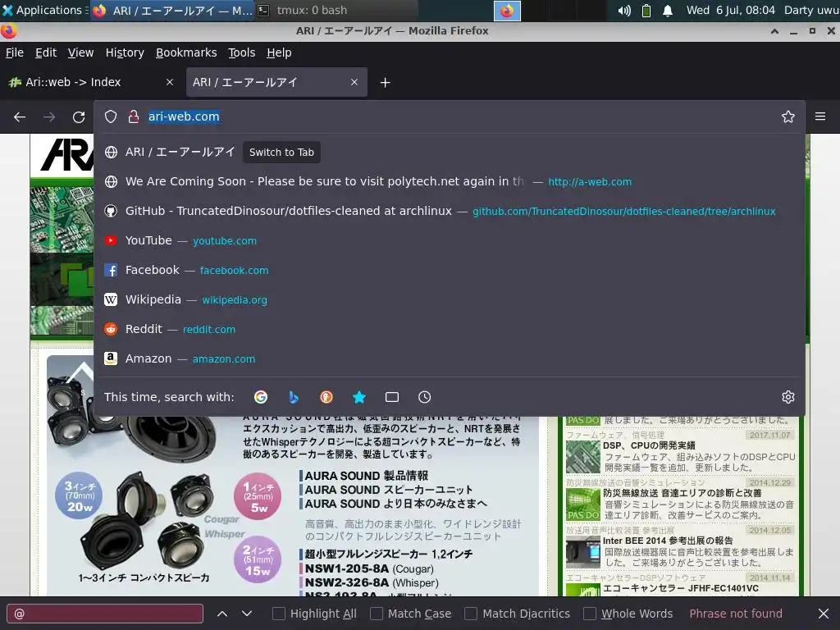Open AURA SOUND 製品情報 link
Screen dimensions: 840x630
click(367, 476)
